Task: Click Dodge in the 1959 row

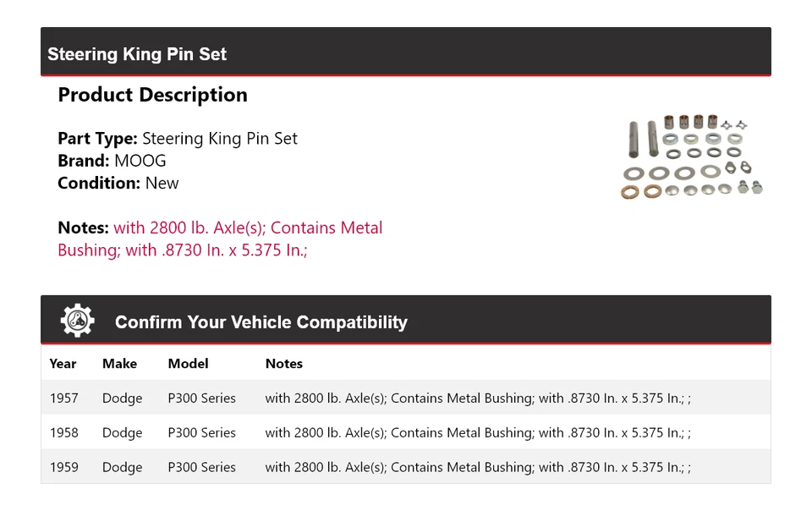Action: pyautogui.click(x=122, y=467)
